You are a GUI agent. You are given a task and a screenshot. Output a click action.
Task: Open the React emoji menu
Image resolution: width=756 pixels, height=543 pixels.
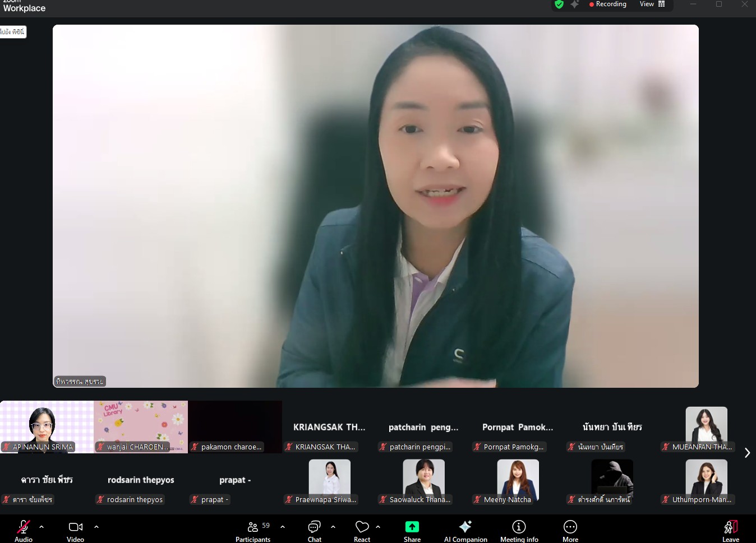tap(362, 530)
